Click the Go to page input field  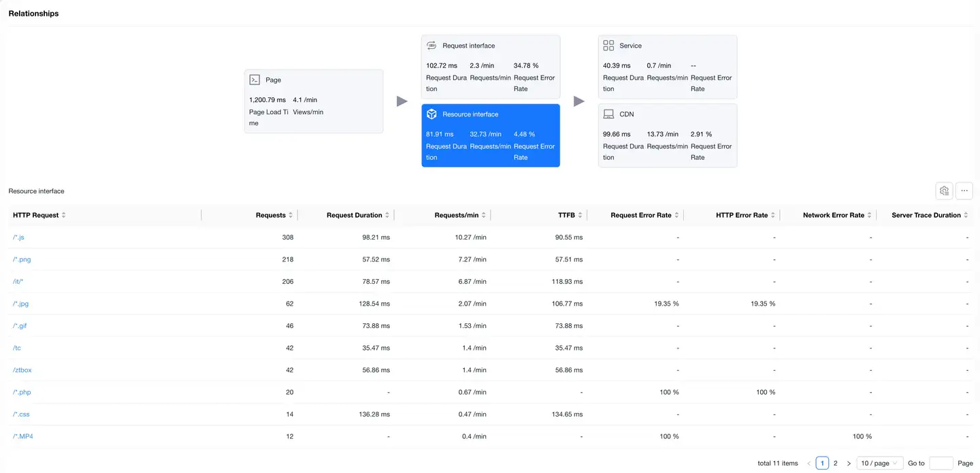click(x=941, y=463)
